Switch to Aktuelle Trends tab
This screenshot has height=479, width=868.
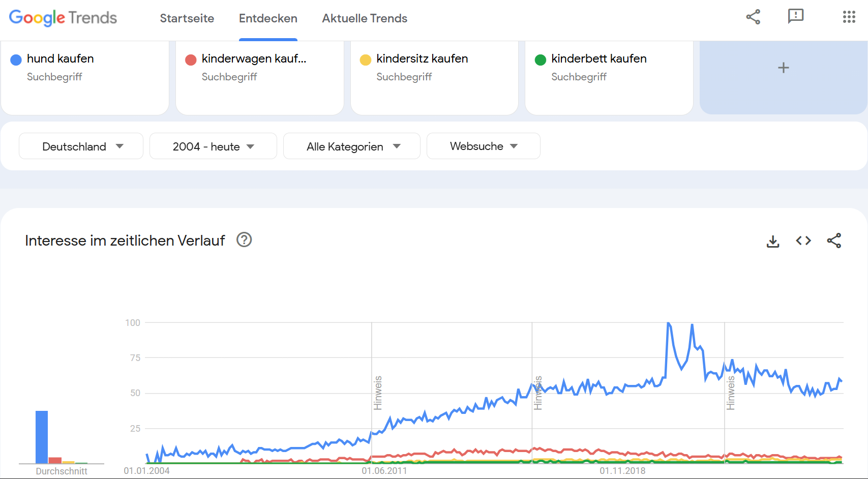coord(365,18)
